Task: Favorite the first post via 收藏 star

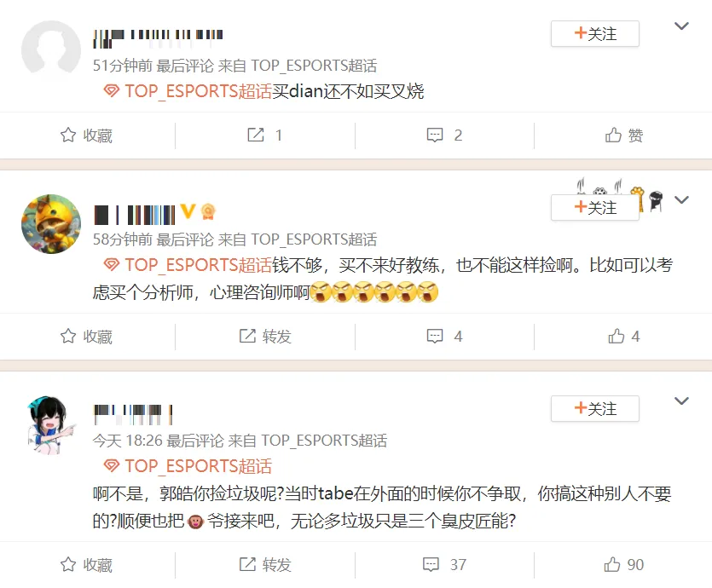Action: 86,135
